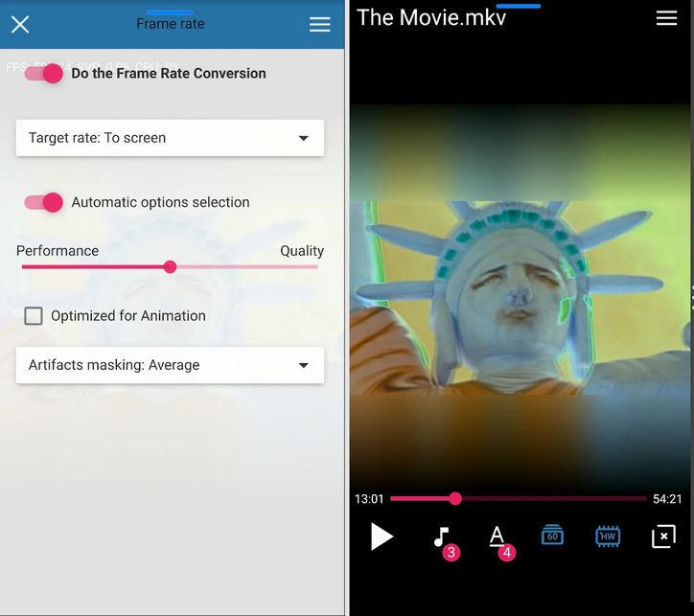Toggle Automatic options selection switch
Viewport: 694px width, 616px height.
click(43, 202)
